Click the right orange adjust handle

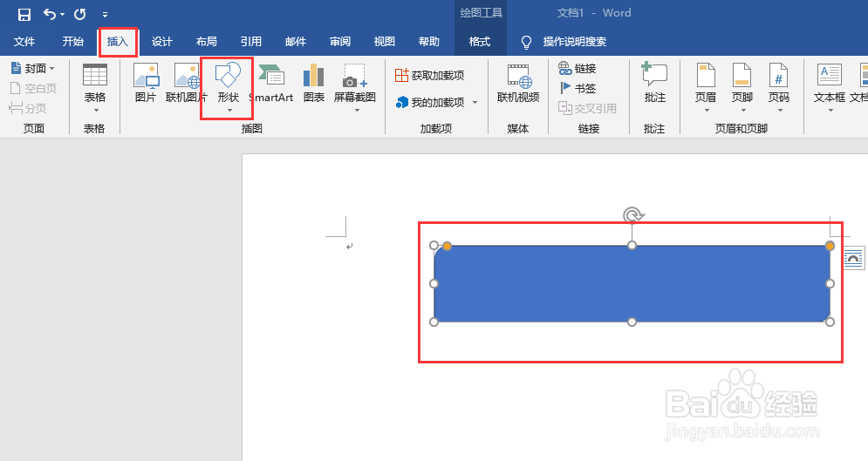(830, 246)
